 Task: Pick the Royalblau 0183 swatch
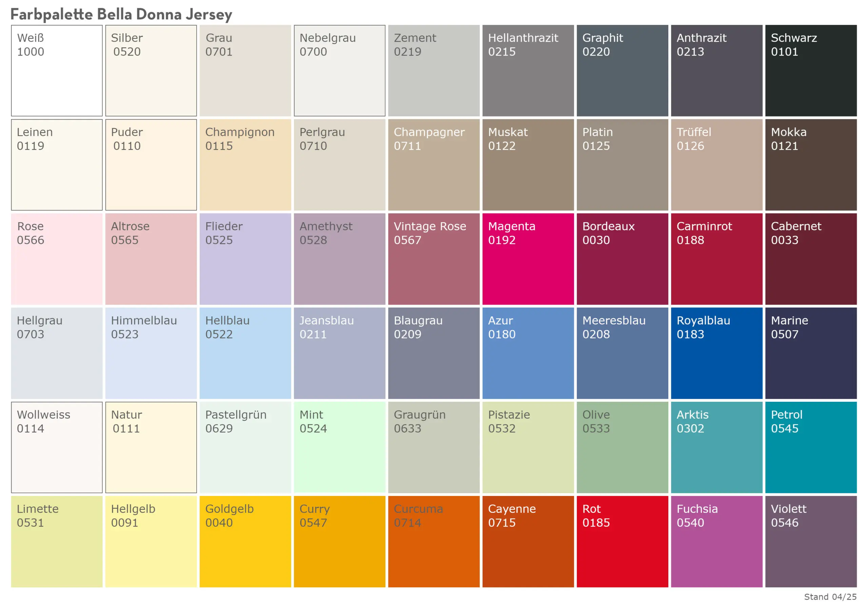coord(716,353)
